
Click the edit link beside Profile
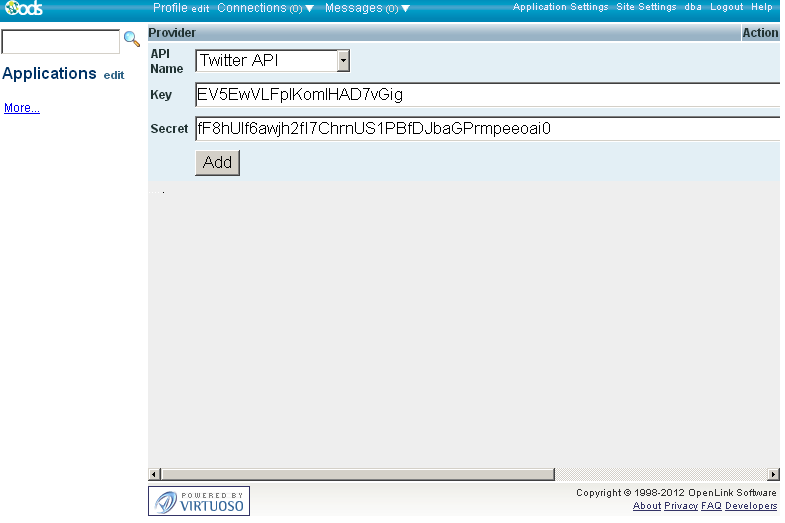pyautogui.click(x=200, y=8)
